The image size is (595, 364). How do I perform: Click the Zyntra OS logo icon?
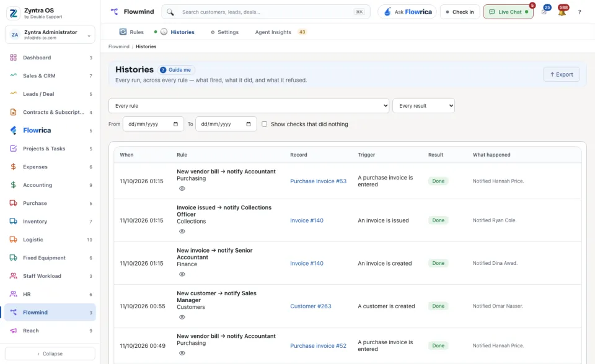pos(14,13)
